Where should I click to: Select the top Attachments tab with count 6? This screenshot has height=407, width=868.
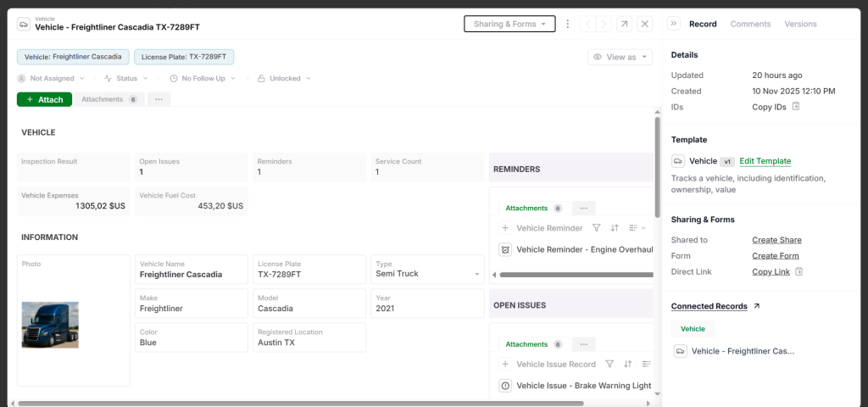109,99
